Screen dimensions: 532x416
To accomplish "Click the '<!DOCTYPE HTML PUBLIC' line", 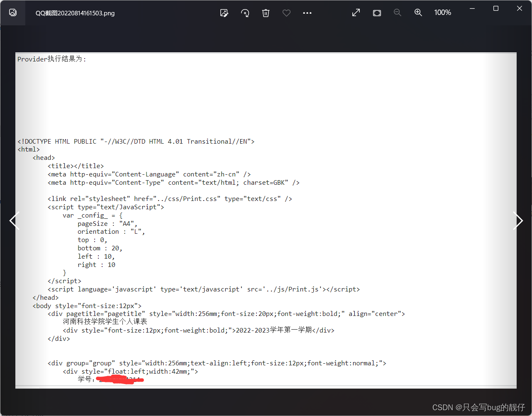I will click(136, 141).
